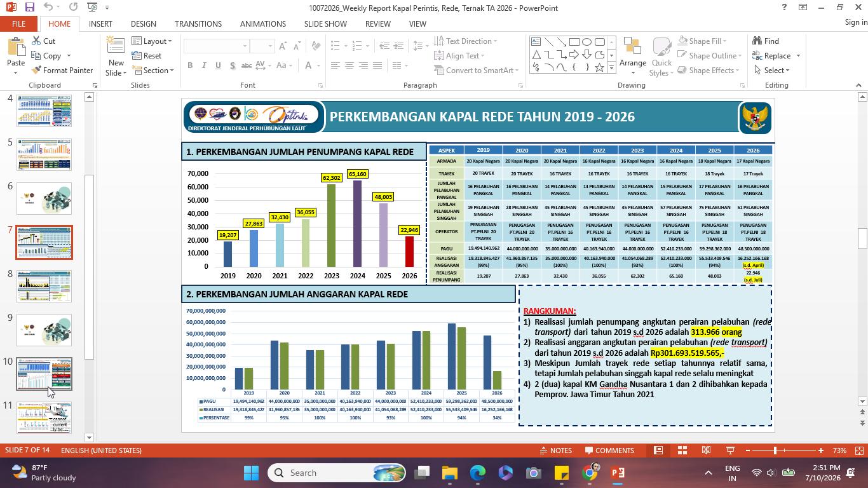Select slide 10 thumbnail

point(44,374)
